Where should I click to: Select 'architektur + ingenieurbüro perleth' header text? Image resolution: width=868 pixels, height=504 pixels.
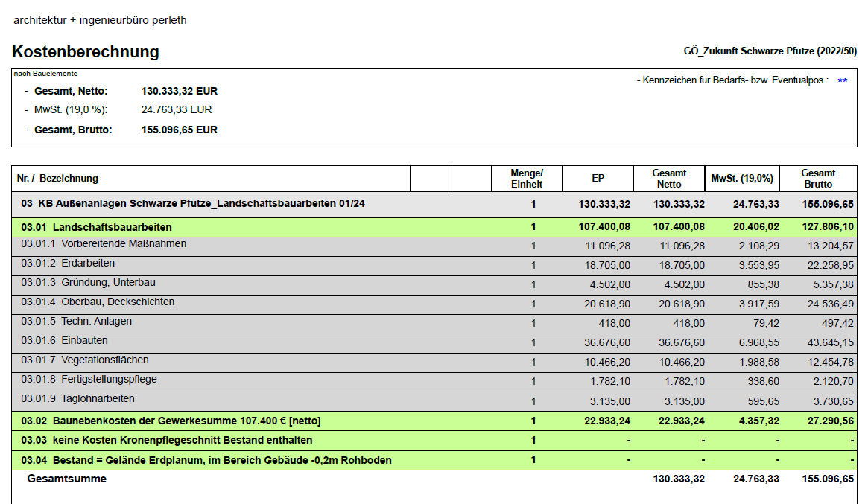(100, 20)
